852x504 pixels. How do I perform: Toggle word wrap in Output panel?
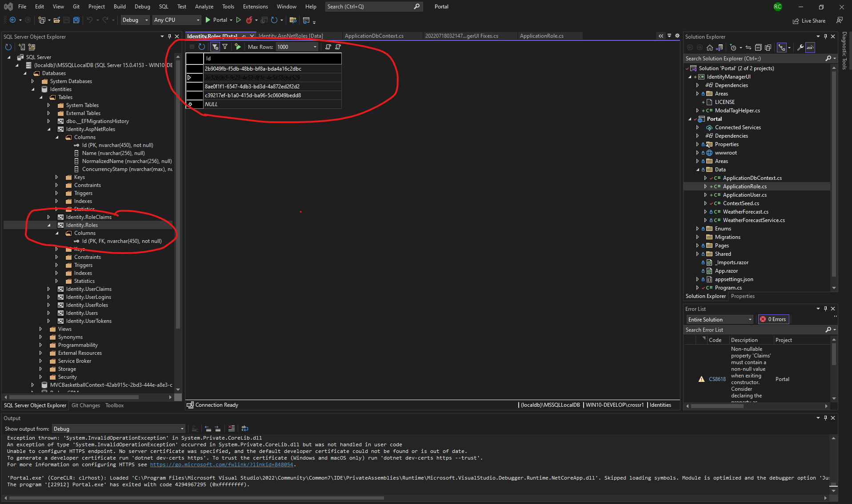tap(245, 429)
